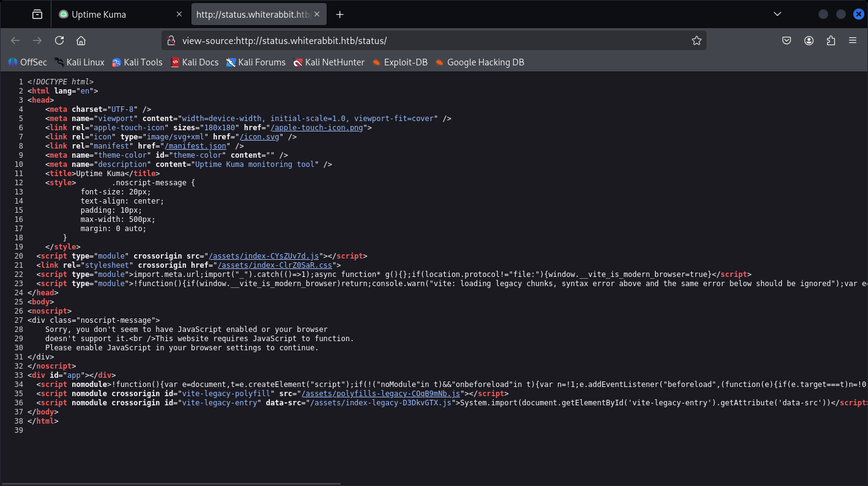Bookmark this page with star icon
Viewport: 868px width, 486px height.
(x=696, y=40)
